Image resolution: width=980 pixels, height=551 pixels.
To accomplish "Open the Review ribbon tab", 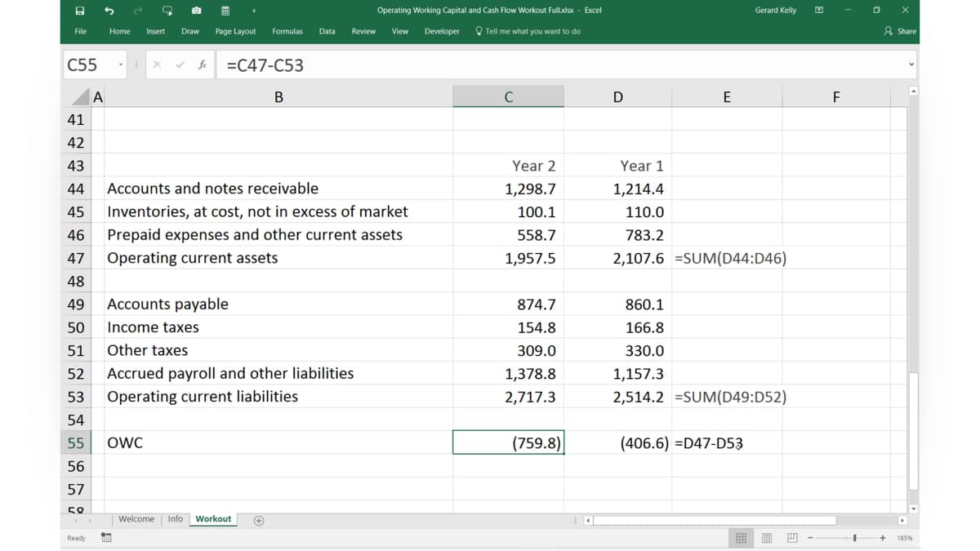I will pyautogui.click(x=363, y=31).
